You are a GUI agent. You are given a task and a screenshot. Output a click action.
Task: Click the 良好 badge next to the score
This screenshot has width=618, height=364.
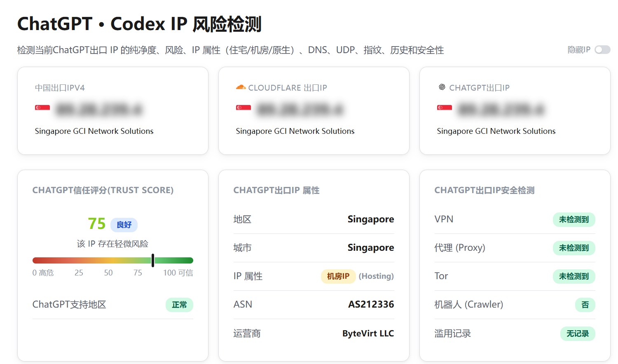point(124,225)
